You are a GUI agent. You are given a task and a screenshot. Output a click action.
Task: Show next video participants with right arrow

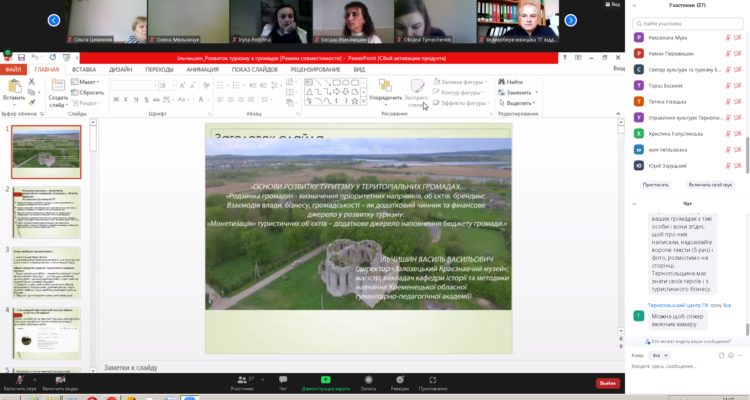point(571,20)
